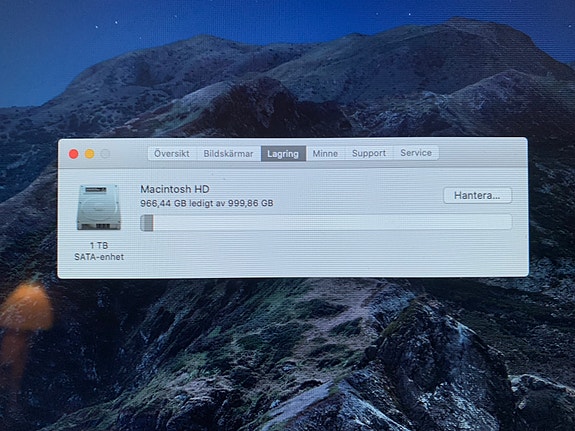Click the empty free-space portion of storage bar
Screen dimensions: 575x431
click(x=332, y=222)
